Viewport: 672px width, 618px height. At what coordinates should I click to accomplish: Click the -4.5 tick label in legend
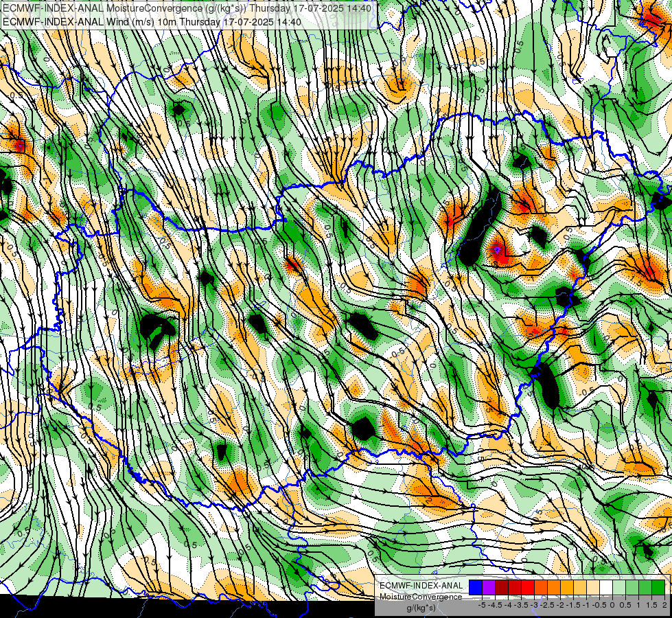(495, 605)
